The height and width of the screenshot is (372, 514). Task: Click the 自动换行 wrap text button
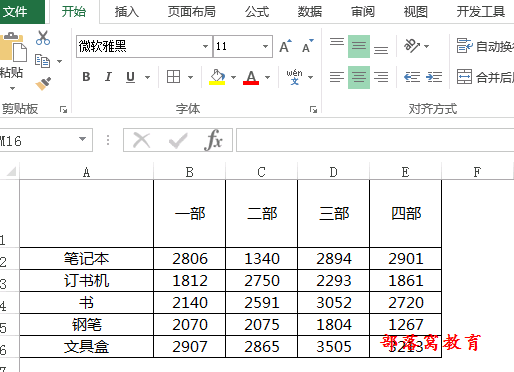[x=485, y=46]
